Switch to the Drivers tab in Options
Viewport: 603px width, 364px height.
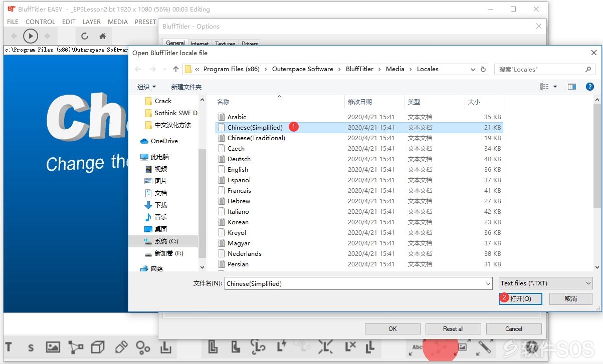250,44
